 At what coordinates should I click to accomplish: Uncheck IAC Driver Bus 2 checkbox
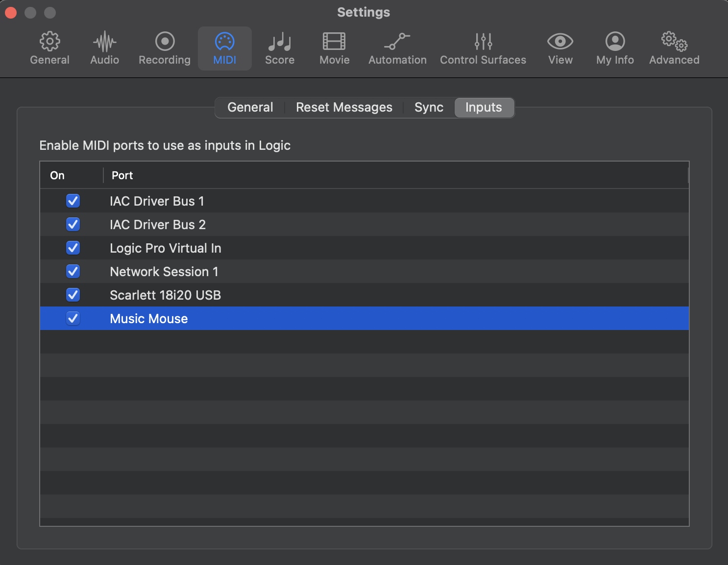pyautogui.click(x=73, y=224)
